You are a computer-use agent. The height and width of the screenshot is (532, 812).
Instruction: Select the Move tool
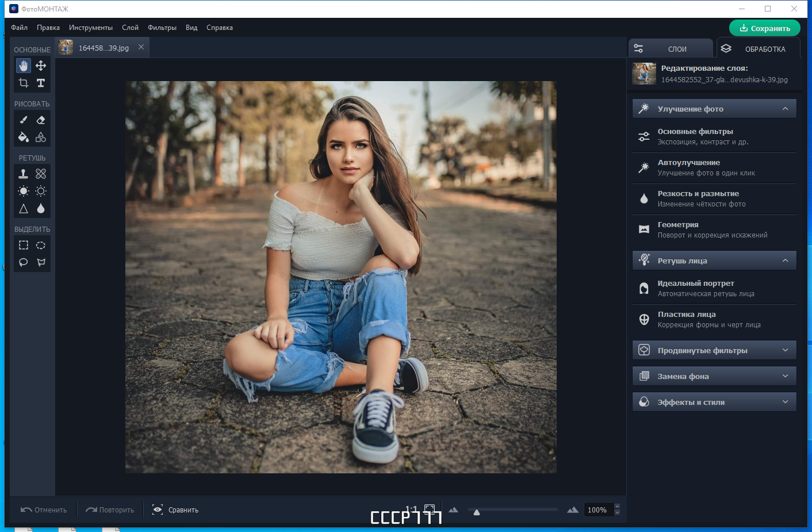pos(41,66)
